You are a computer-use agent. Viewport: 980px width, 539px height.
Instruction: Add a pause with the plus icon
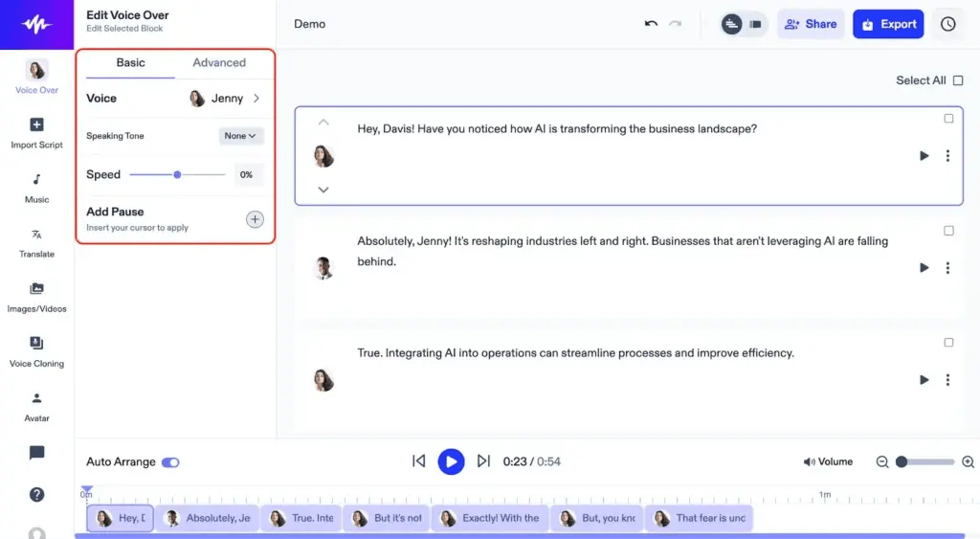click(x=255, y=219)
